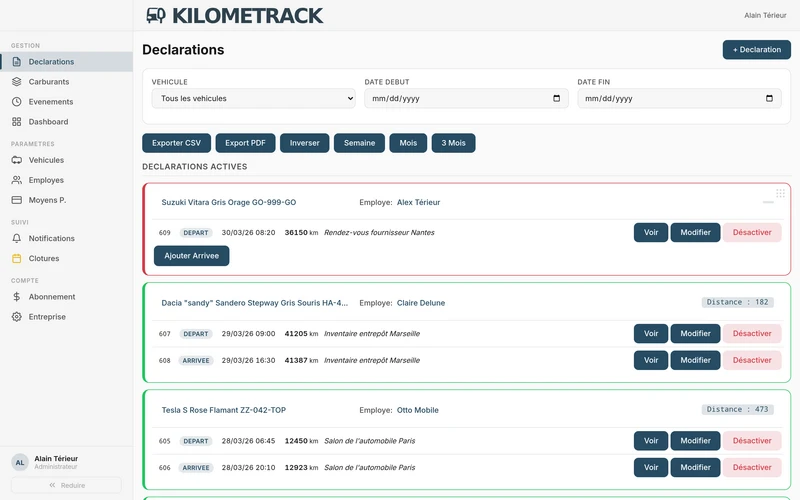Deactivate declaration 609
The height and width of the screenshot is (500, 800).
(752, 232)
